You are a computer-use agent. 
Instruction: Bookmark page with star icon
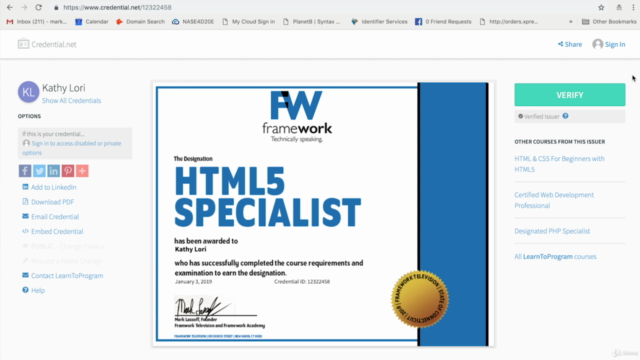pos(601,7)
